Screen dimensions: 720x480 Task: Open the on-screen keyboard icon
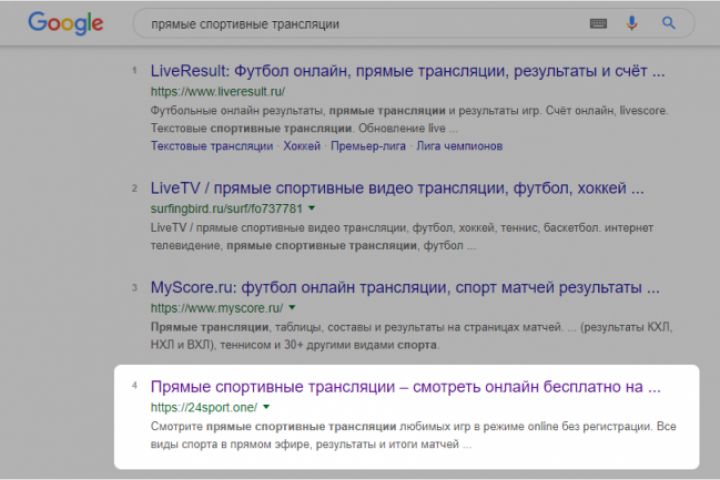pos(598,23)
